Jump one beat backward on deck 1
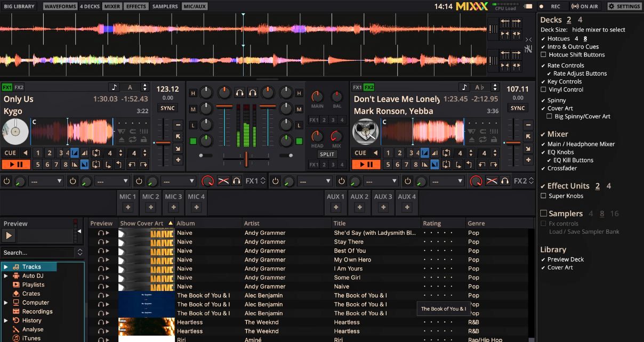644x342 pixels. point(133,164)
